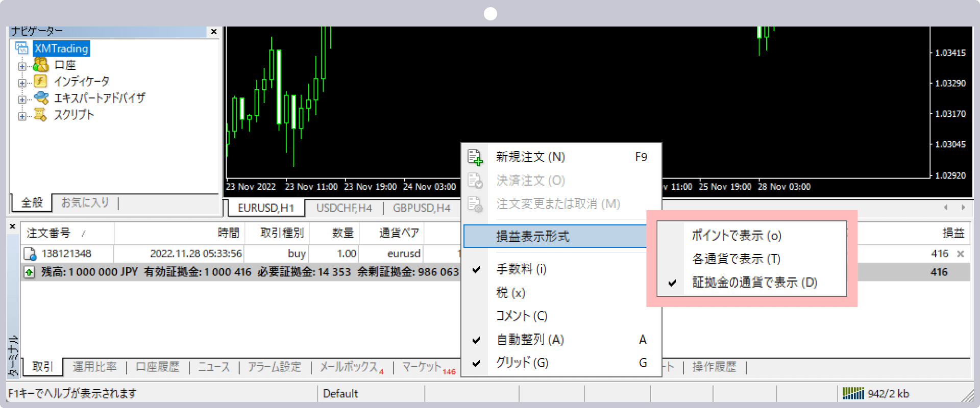The image size is (980, 408).
Task: Open the ニュース terminal tab
Action: click(x=214, y=367)
